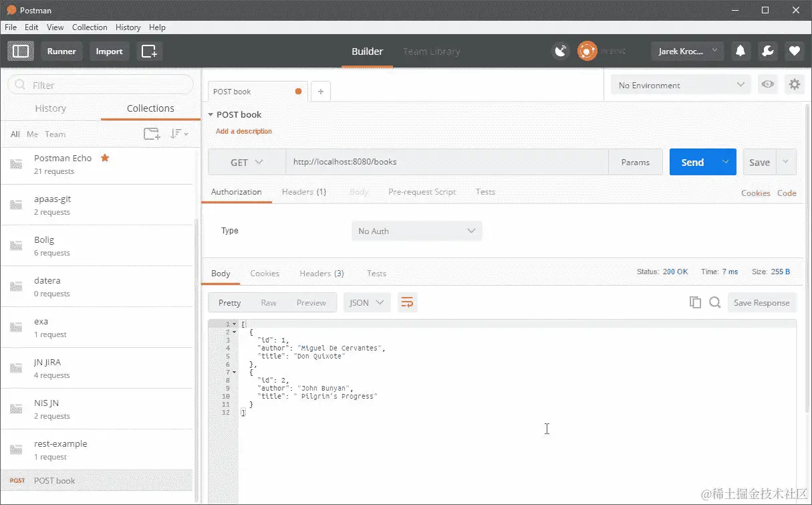Open the View menu
Screen dimensions: 812x505
point(55,27)
